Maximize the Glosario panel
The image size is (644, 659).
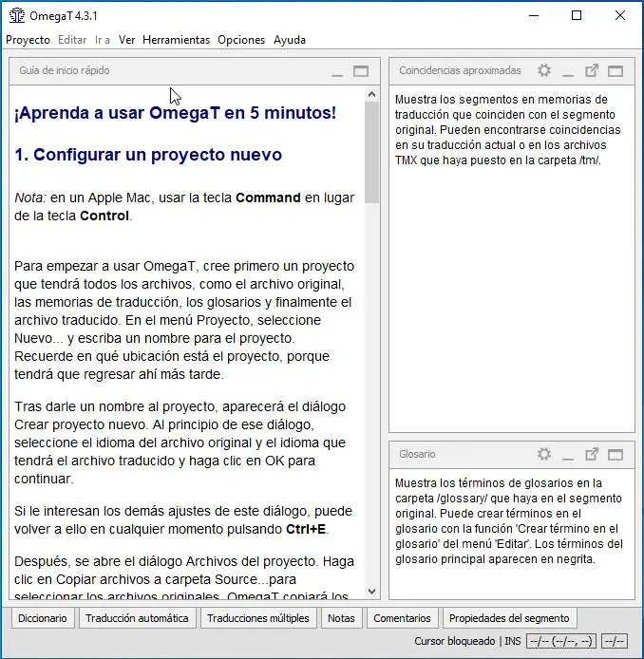tap(616, 455)
